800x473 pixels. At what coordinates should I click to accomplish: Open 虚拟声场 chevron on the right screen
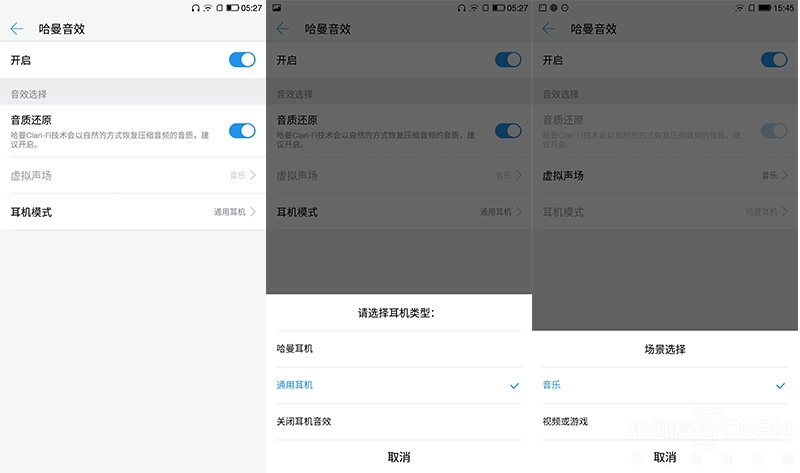[x=785, y=175]
